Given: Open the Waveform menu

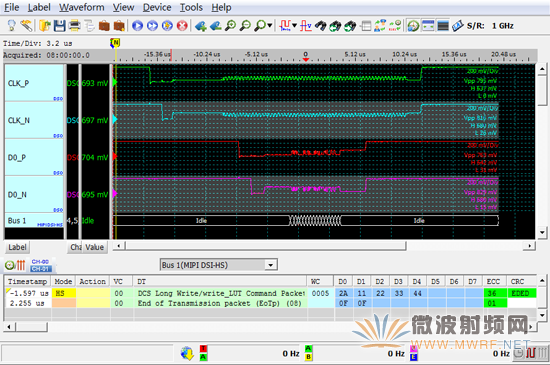Looking at the screenshot, I should pos(81,7).
